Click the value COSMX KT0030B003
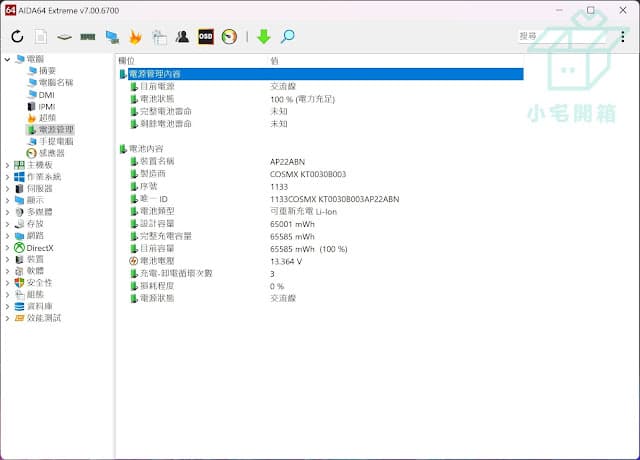640x460 pixels. coord(308,174)
